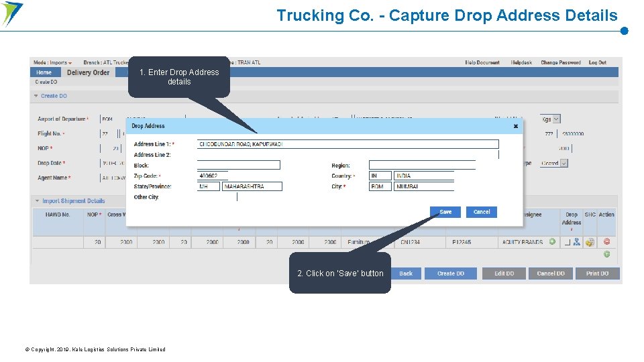Collapse Import Shipment Details section
This screenshot has width=644, height=362.
(37, 200)
